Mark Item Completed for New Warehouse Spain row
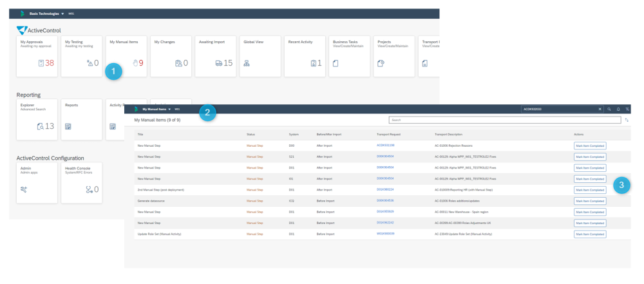Screen dimensions: 644x284 (x=590, y=212)
